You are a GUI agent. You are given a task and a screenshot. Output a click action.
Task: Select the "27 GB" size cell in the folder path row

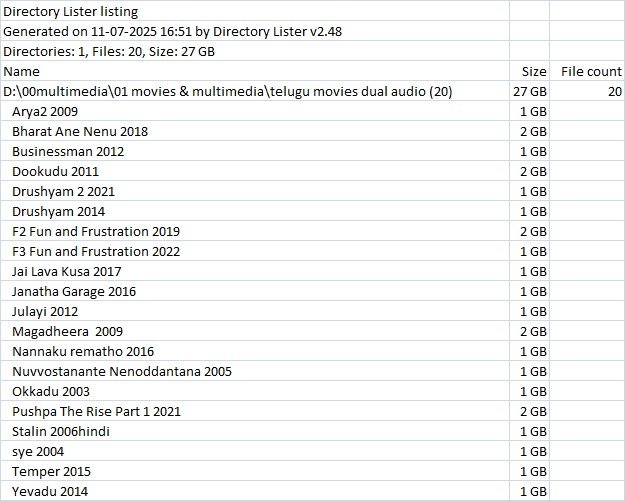[530, 92]
